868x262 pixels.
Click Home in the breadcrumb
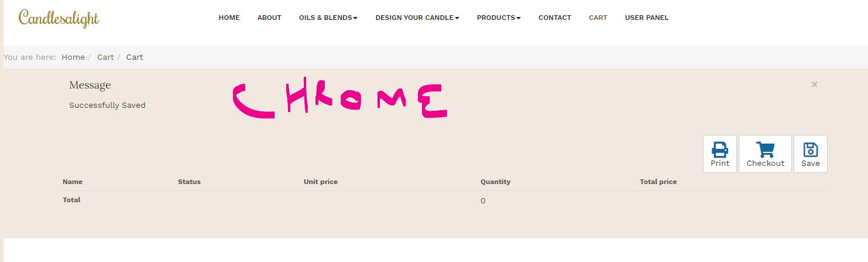pyautogui.click(x=73, y=57)
